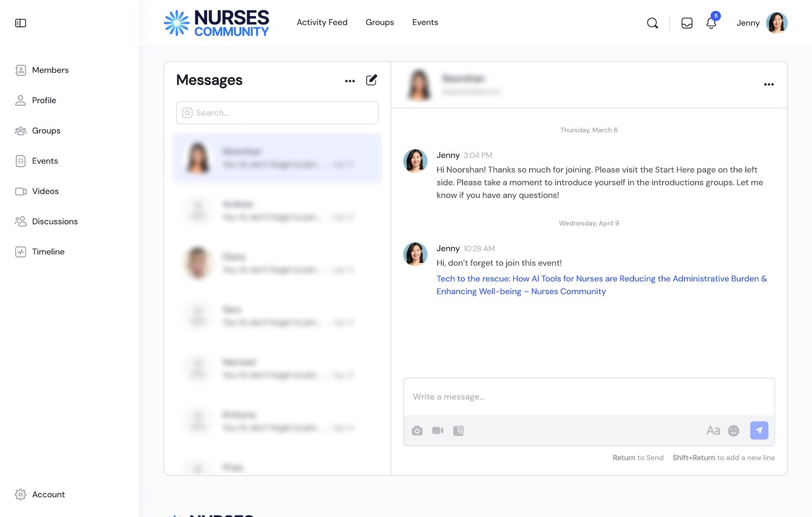Switch to the Activity Feed

pos(322,22)
